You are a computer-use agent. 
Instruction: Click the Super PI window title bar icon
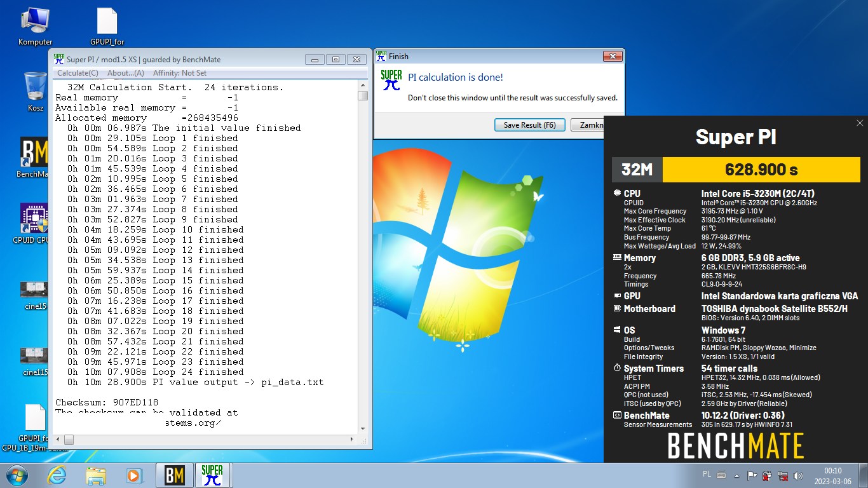[59, 59]
